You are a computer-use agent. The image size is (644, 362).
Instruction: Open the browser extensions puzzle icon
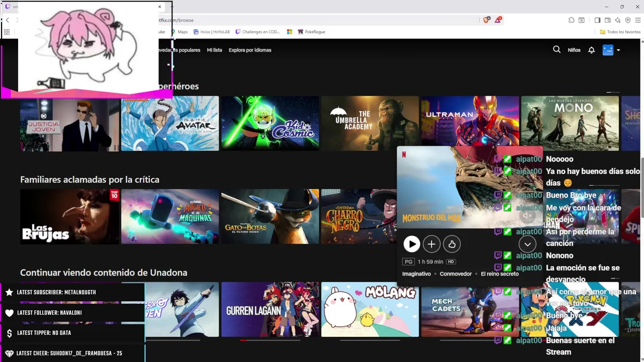[x=572, y=20]
